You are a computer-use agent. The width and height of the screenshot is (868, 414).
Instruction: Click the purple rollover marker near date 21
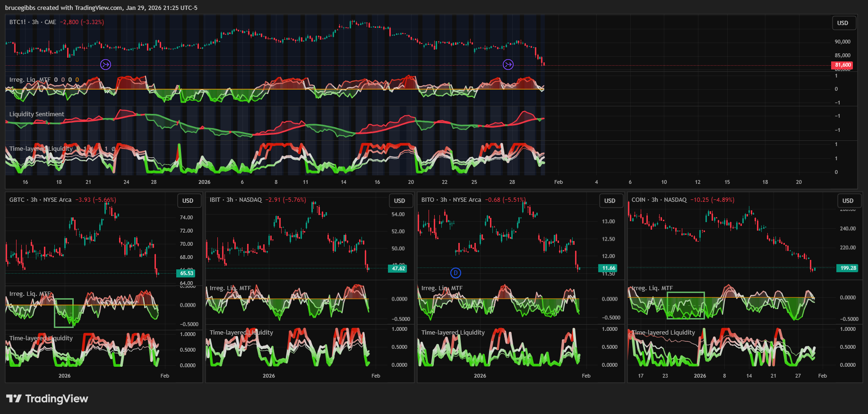(x=106, y=64)
